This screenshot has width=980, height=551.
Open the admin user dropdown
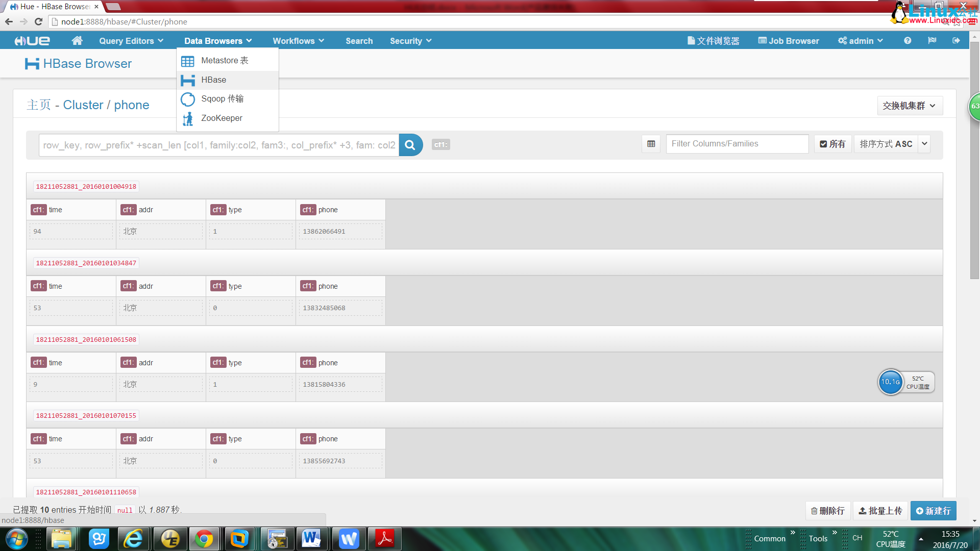(x=861, y=41)
